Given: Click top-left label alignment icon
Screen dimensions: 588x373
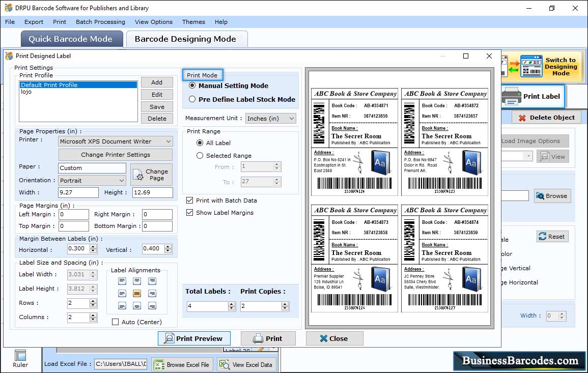Looking at the screenshot, I should tap(122, 281).
